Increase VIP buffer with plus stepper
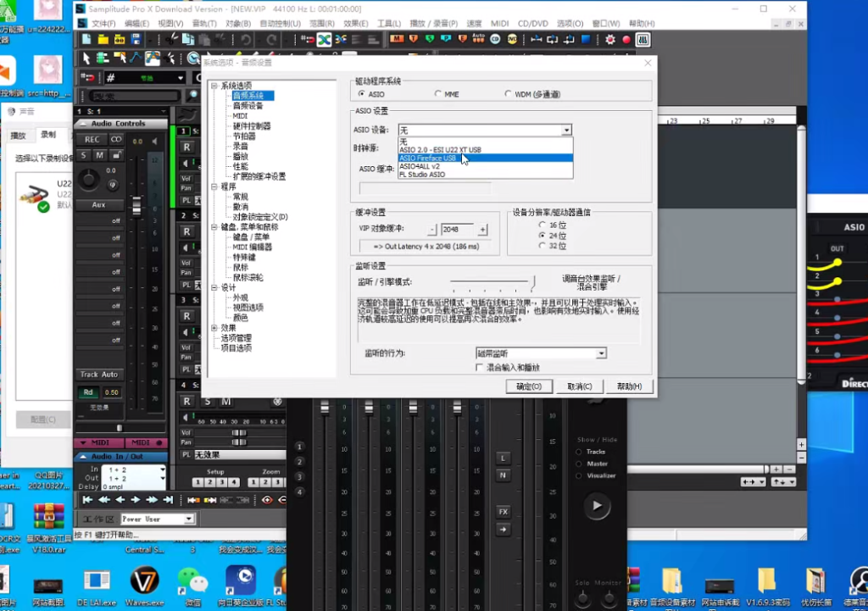 482,229
